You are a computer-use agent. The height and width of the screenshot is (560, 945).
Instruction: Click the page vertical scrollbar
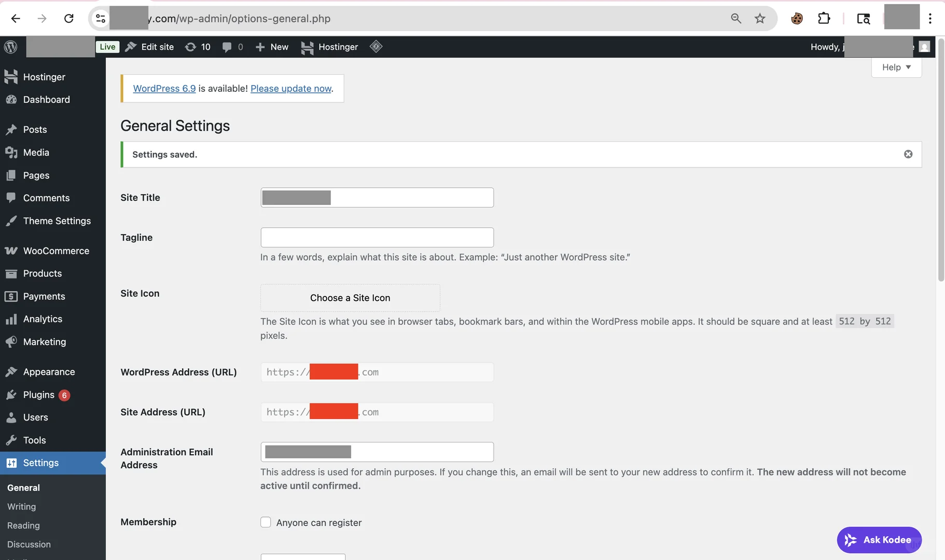point(941,161)
